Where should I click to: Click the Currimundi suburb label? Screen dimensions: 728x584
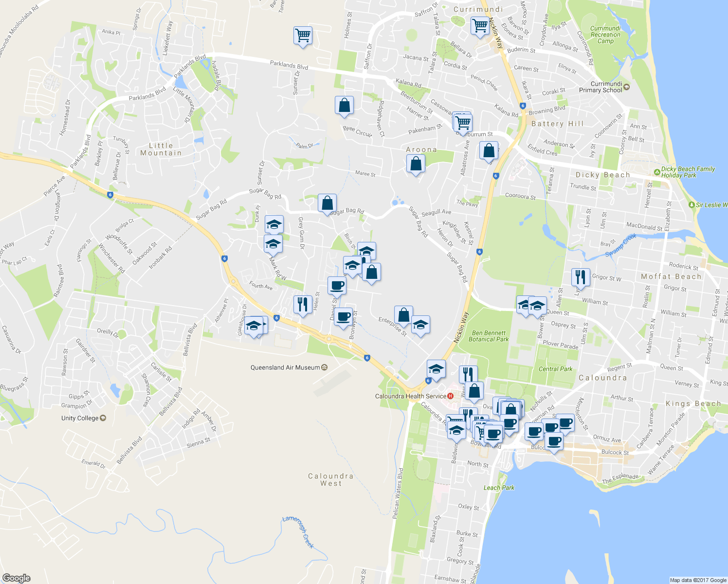tap(478, 9)
